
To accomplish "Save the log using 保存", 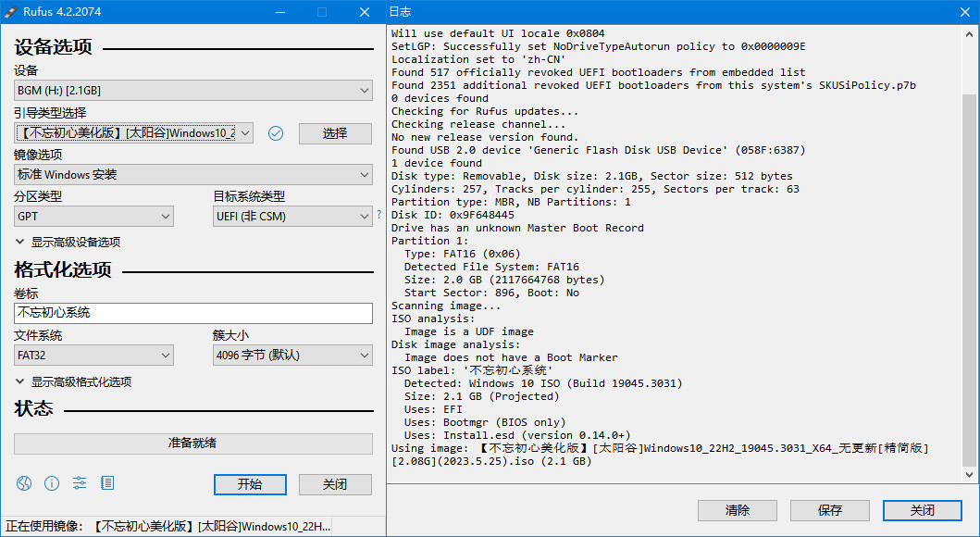I will pyautogui.click(x=829, y=510).
